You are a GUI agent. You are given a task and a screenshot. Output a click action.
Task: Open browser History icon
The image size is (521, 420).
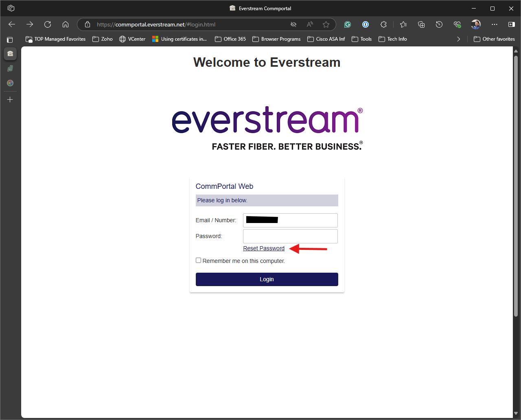pos(439,24)
